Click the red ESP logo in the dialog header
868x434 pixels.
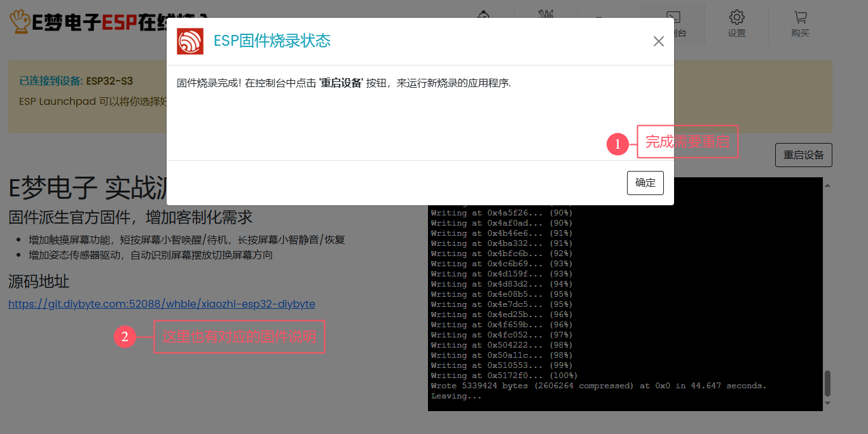pos(190,40)
